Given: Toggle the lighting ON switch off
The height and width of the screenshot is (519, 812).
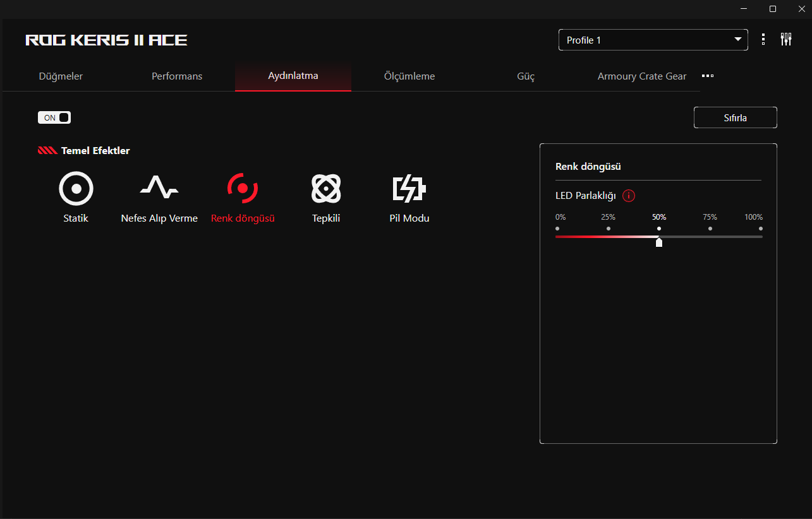Looking at the screenshot, I should tap(54, 117).
